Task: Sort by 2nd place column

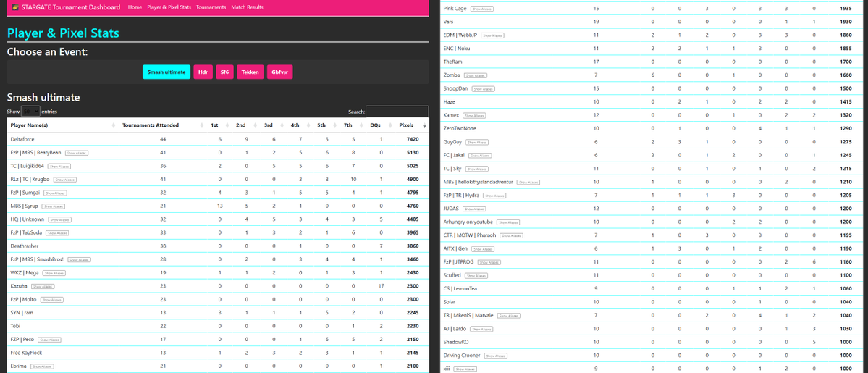Action: pos(241,125)
